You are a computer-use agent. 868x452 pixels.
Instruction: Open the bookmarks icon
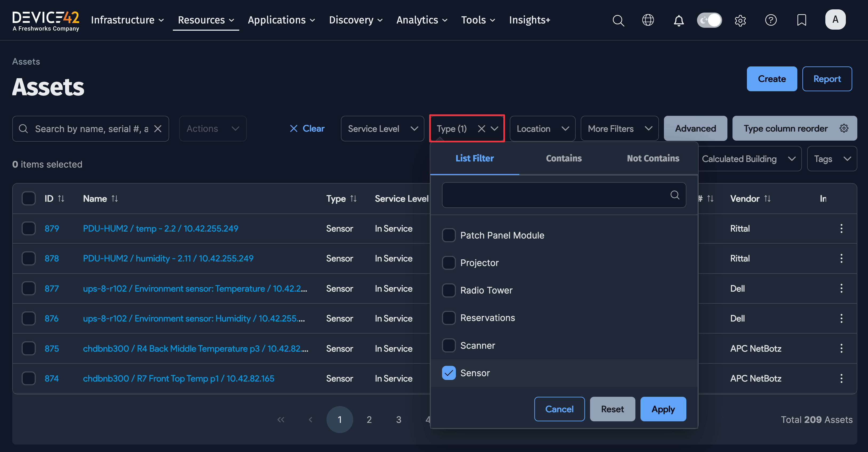(x=801, y=20)
